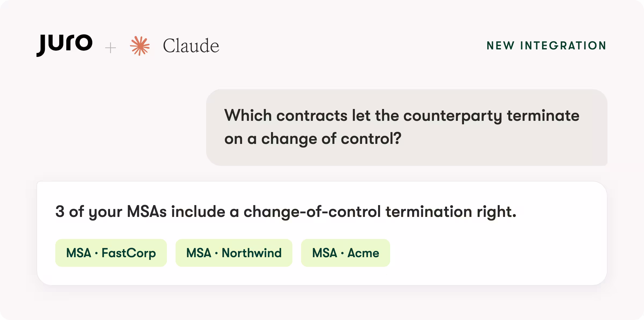Select the gray user question bubble
This screenshot has height=320, width=644.
click(407, 127)
